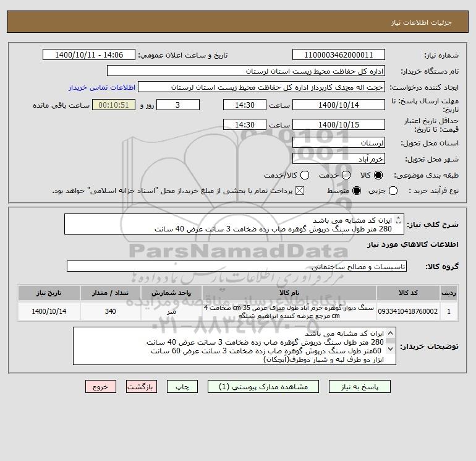476x461 pixels.
Task: Click the request creator field
Action: coord(261,87)
